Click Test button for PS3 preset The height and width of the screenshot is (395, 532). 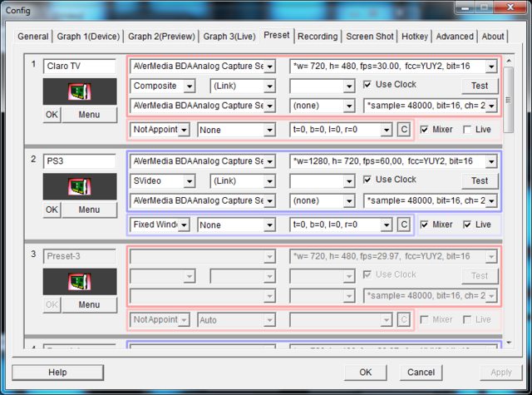(480, 181)
